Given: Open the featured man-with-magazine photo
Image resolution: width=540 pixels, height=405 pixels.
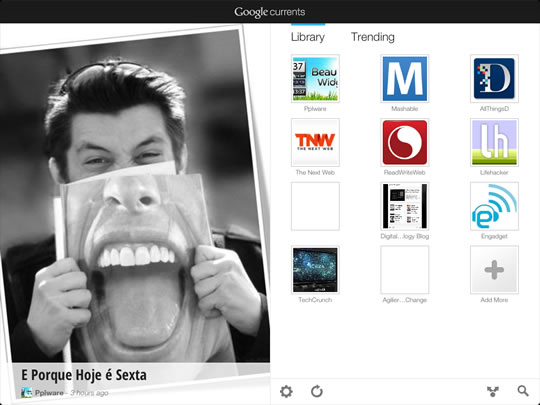Looking at the screenshot, I should click(x=134, y=196).
